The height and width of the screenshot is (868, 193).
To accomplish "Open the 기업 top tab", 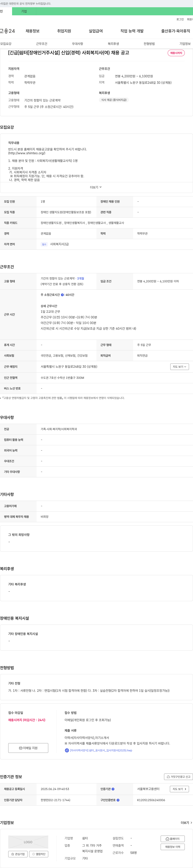I will [x=24, y=11].
